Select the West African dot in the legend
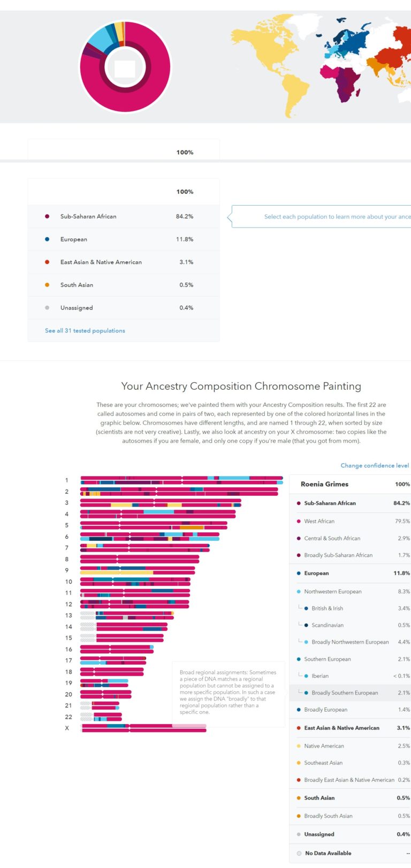This screenshot has width=411, height=868. 298,521
